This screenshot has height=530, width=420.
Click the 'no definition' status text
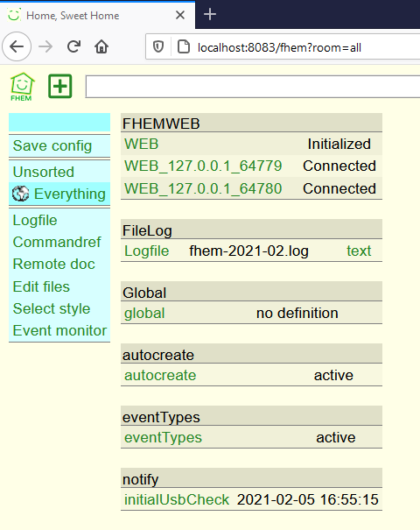click(297, 314)
